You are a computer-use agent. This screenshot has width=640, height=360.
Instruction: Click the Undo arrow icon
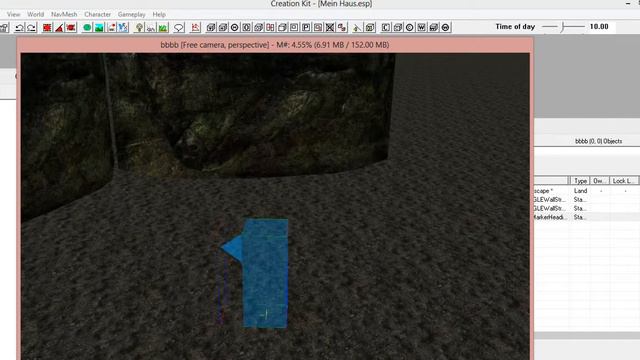[19, 28]
